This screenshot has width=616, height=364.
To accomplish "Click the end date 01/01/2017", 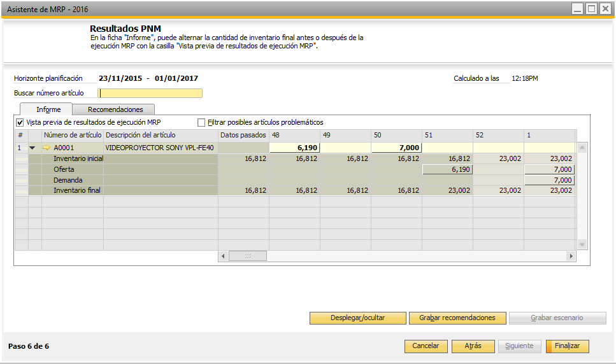I will point(176,78).
